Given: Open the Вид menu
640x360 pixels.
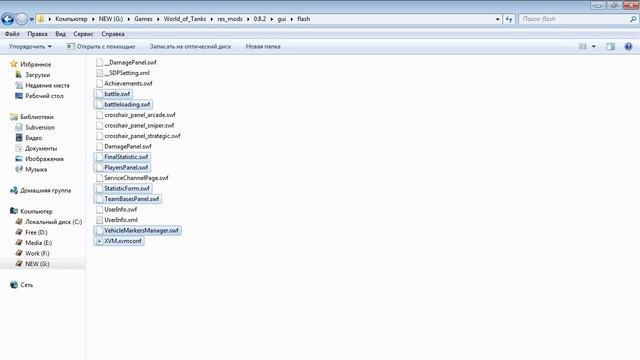Looking at the screenshot, I should click(60, 34).
